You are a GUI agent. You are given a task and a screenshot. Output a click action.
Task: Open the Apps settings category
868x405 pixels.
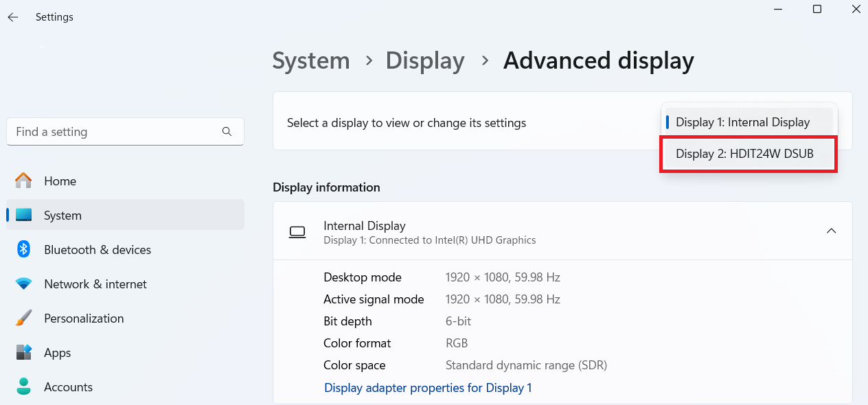click(126, 353)
